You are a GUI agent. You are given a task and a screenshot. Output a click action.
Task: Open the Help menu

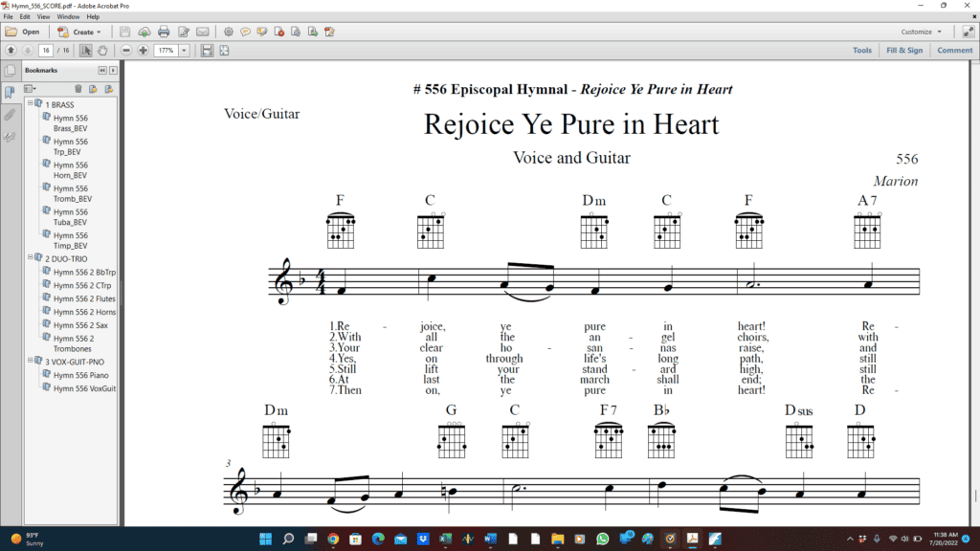93,17
